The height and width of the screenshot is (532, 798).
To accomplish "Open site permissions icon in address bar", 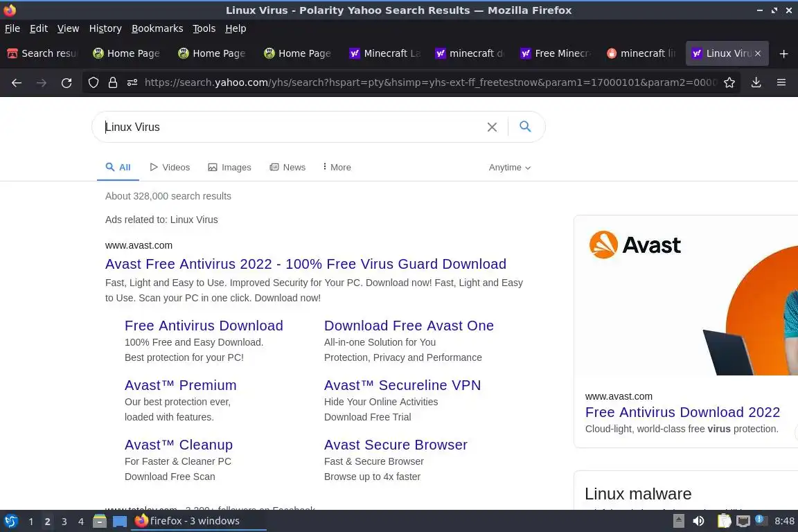I will (x=132, y=82).
